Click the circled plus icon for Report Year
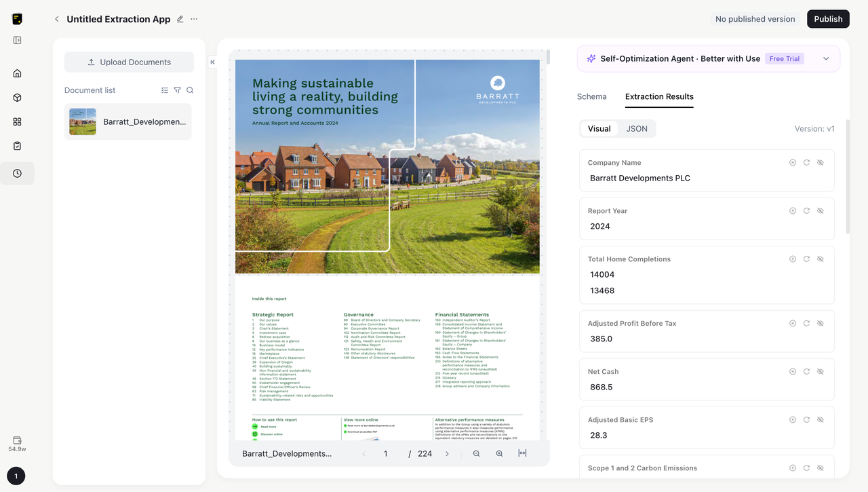 (x=793, y=211)
